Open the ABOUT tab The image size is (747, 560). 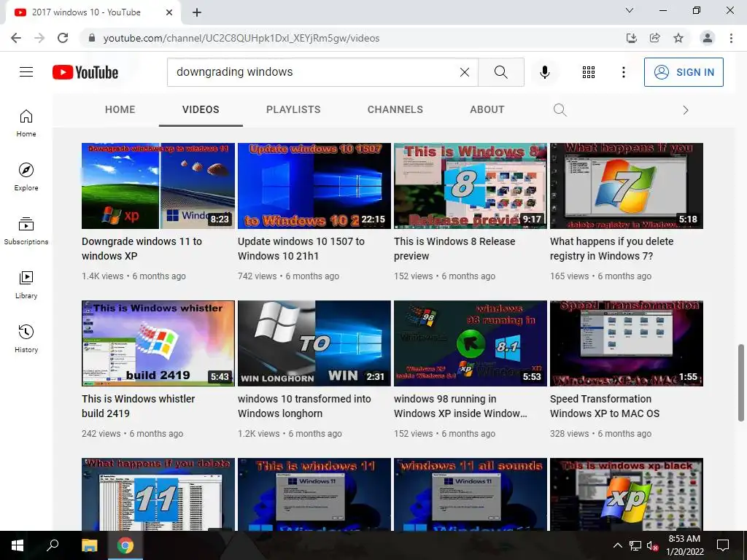(x=487, y=109)
